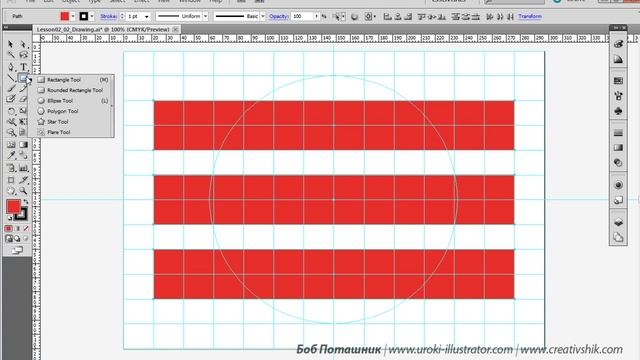Open stroke color dropdown in control bar
640x360 pixels.
(92, 16)
